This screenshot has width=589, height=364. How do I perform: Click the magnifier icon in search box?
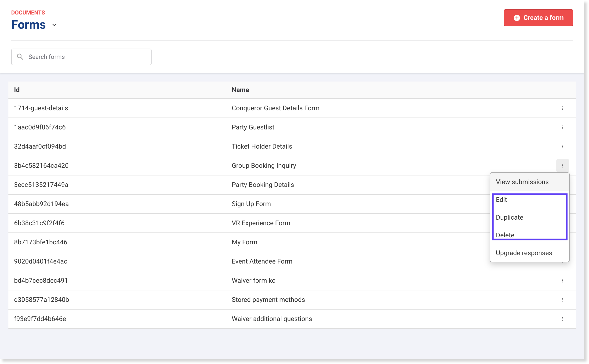20,57
